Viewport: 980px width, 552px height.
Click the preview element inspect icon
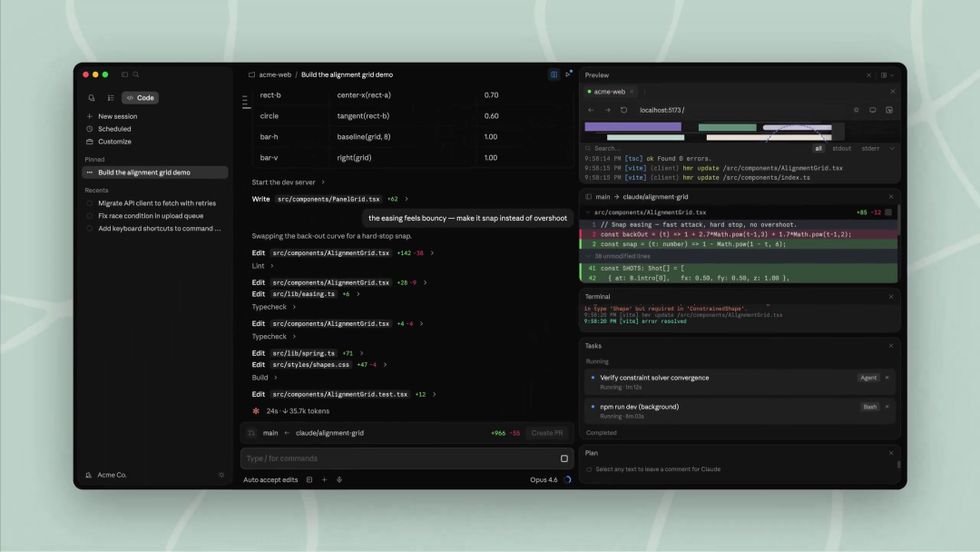(x=889, y=110)
